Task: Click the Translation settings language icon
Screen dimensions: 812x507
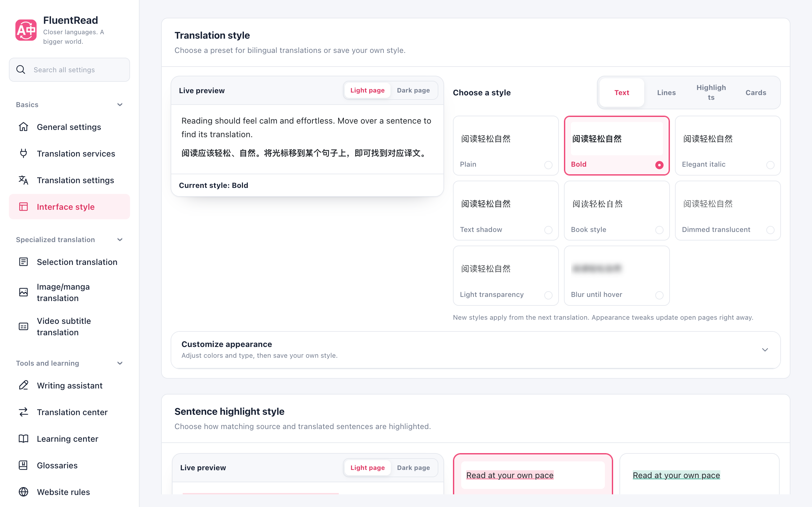Action: (23, 180)
